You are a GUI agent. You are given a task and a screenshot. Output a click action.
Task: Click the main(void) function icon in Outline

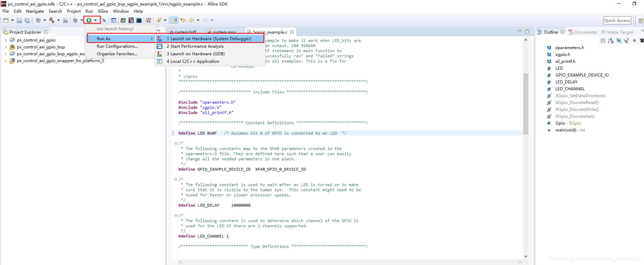[x=549, y=130]
